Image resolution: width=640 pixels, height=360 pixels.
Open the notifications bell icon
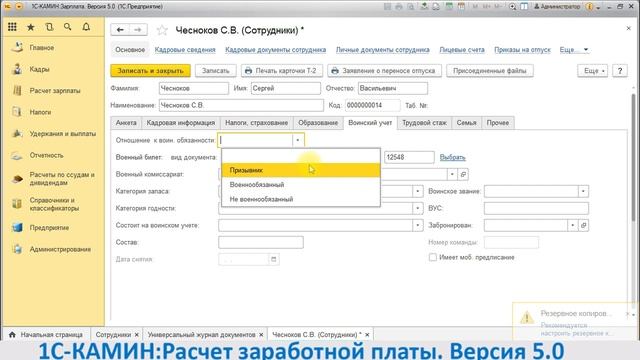click(86, 27)
